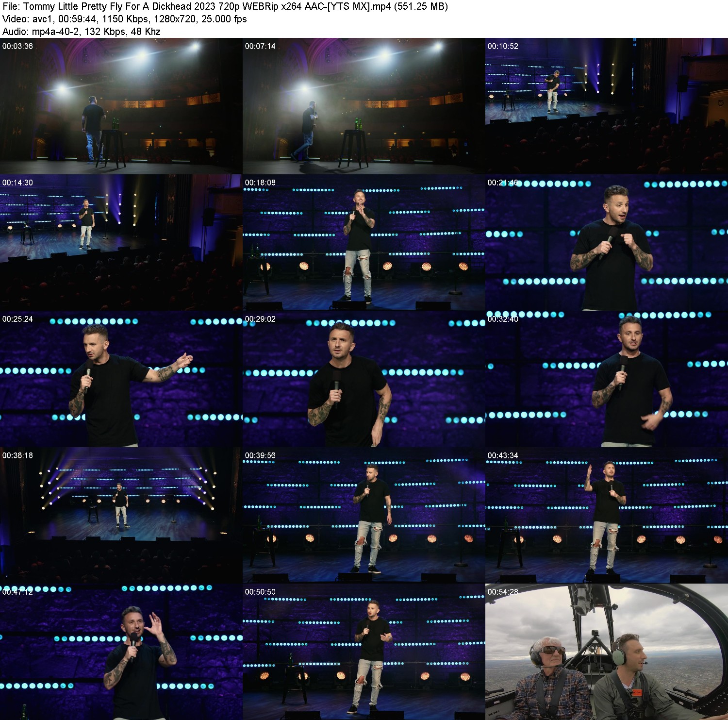Screen dimensions: 728x720
Task: Open the spotlight stage frame at 00:36:18
Action: (x=121, y=516)
